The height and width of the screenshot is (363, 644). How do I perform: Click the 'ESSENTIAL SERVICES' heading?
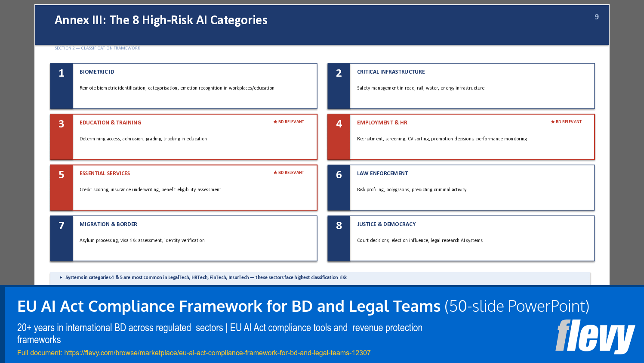(105, 174)
